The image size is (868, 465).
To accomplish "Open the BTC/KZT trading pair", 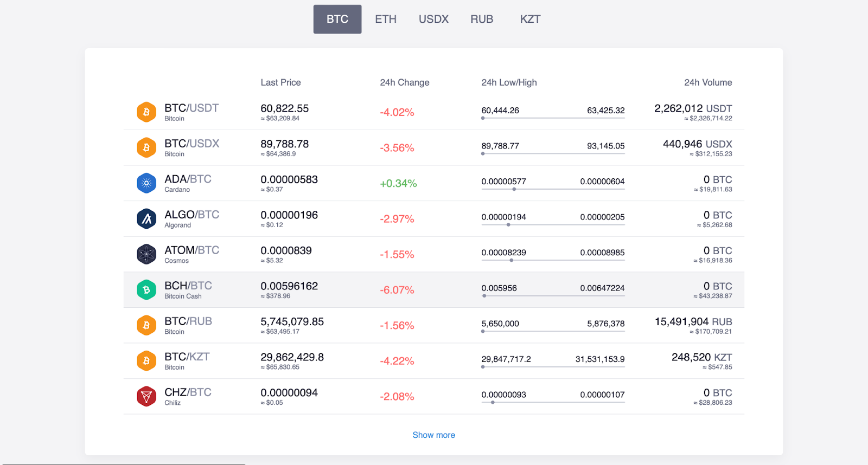I will pyautogui.click(x=187, y=357).
